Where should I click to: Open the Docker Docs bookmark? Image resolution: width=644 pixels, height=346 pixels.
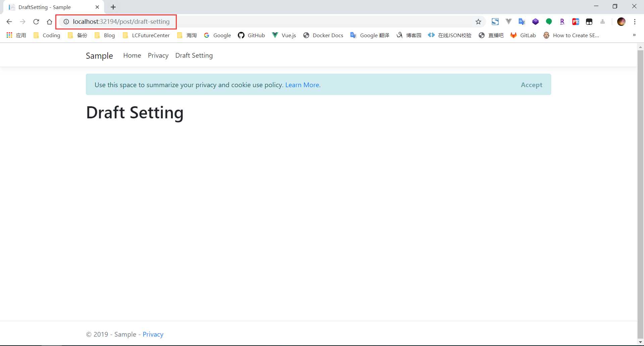323,35
